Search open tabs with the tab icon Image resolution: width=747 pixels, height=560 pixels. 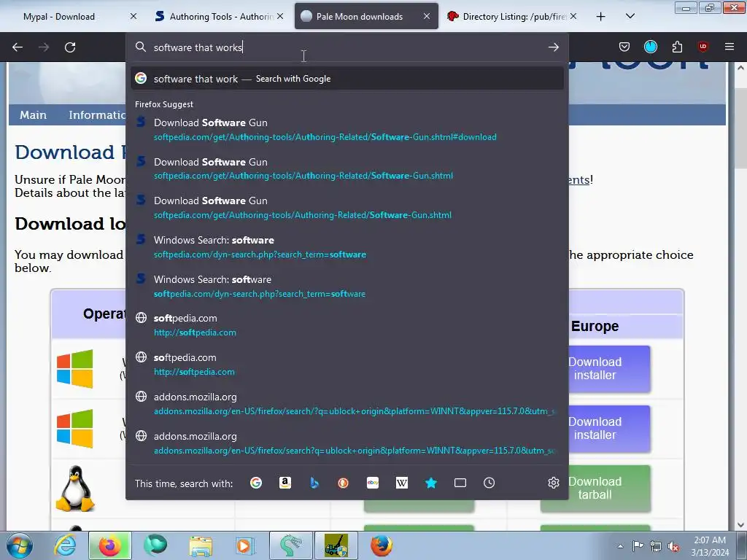point(460,483)
